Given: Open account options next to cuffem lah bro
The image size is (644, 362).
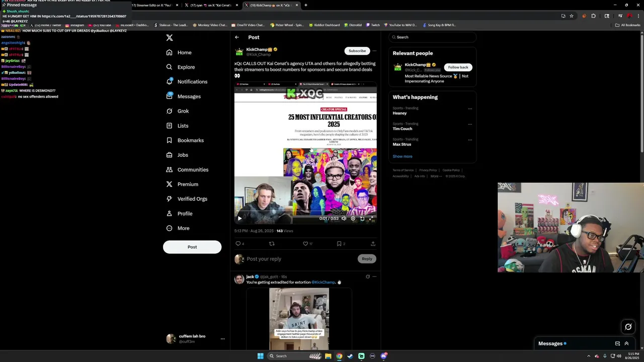Looking at the screenshot, I should point(222,339).
